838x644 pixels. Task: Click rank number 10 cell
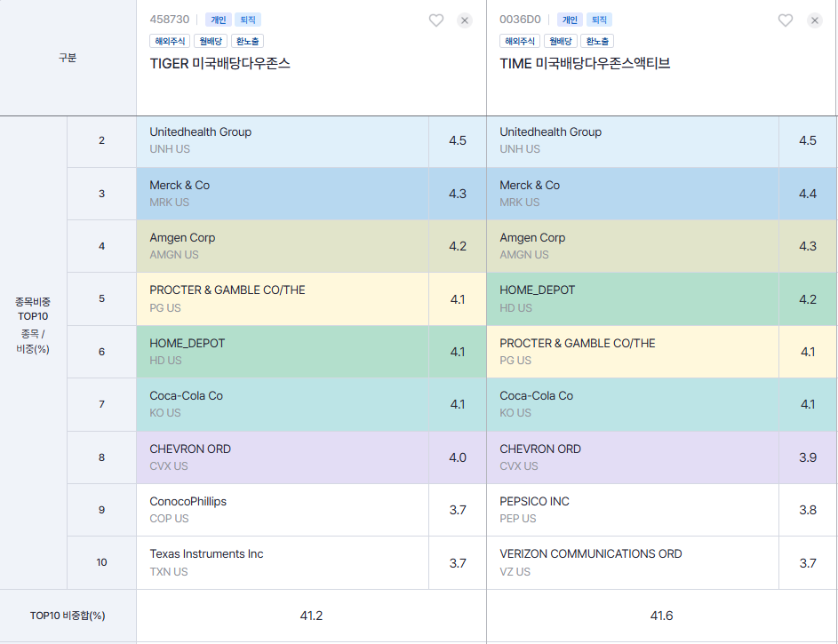coord(101,562)
